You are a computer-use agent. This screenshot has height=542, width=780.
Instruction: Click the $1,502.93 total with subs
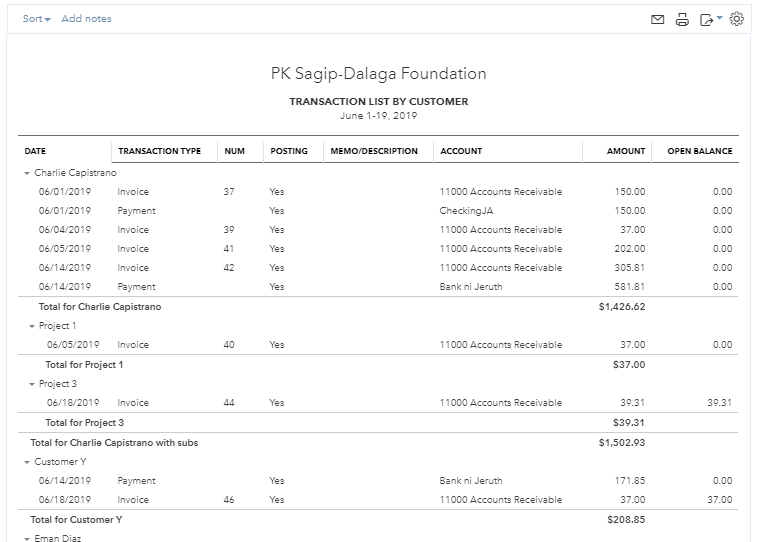click(622, 442)
